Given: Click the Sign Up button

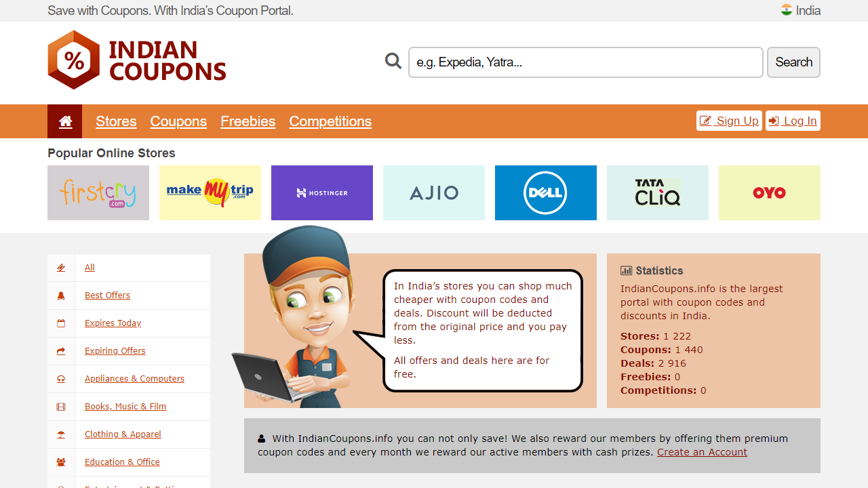Looking at the screenshot, I should click(x=729, y=121).
